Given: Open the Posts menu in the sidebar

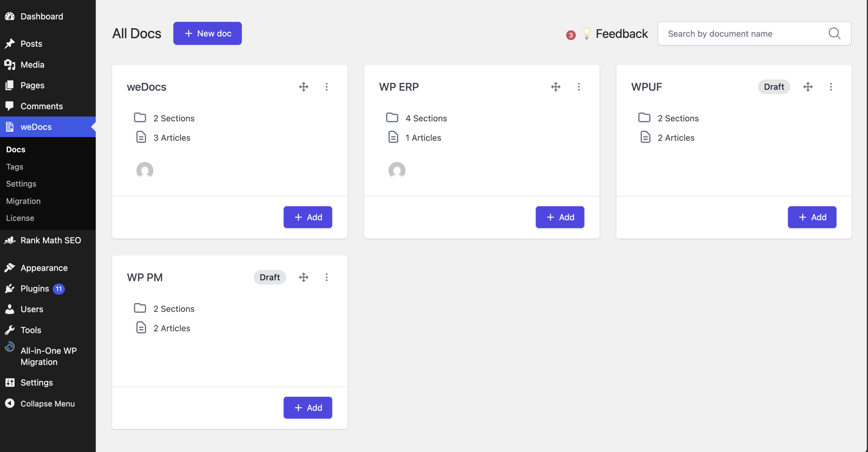Looking at the screenshot, I should click(x=31, y=43).
